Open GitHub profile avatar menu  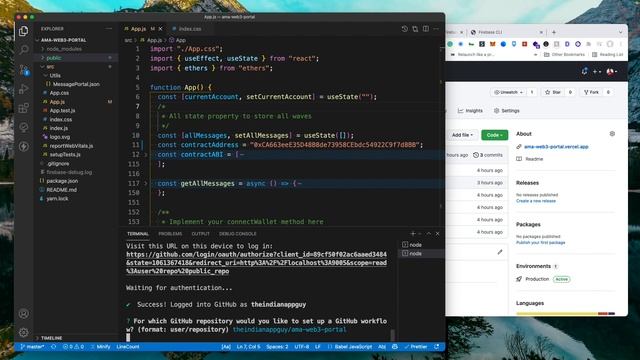pyautogui.click(x=612, y=71)
